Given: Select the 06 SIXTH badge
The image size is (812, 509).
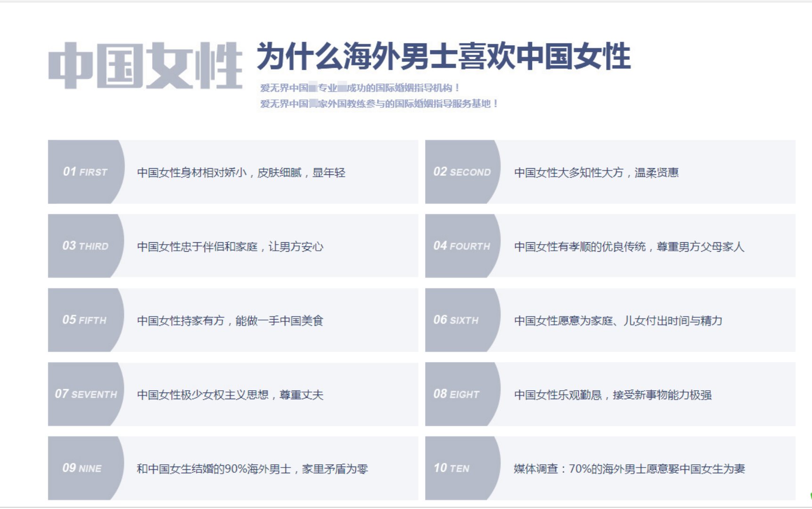Looking at the screenshot, I should click(456, 320).
